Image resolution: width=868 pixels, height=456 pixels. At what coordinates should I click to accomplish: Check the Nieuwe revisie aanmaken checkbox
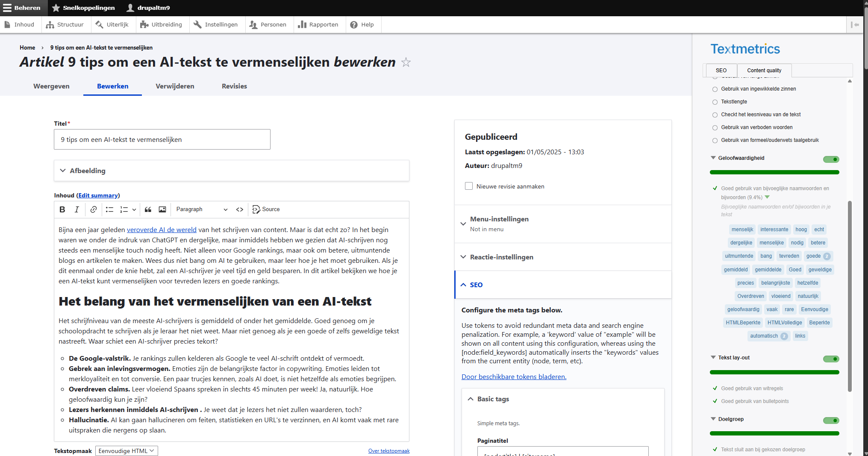tap(469, 186)
